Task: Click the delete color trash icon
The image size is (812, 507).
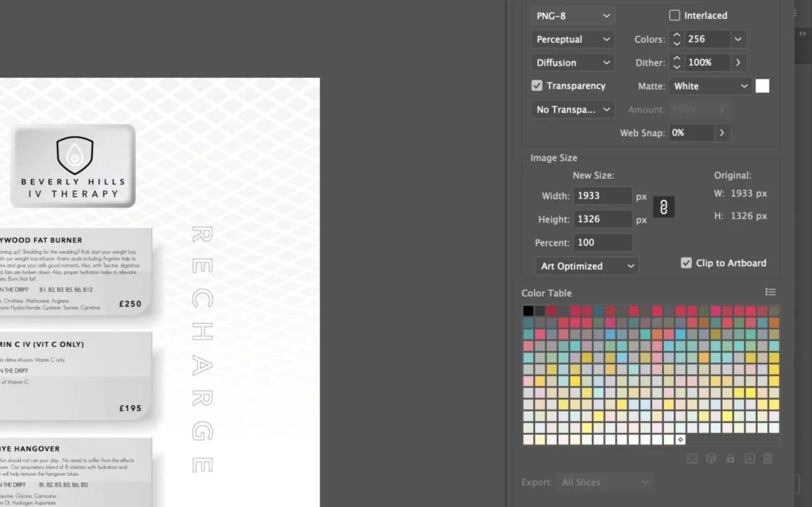Action: (x=768, y=459)
